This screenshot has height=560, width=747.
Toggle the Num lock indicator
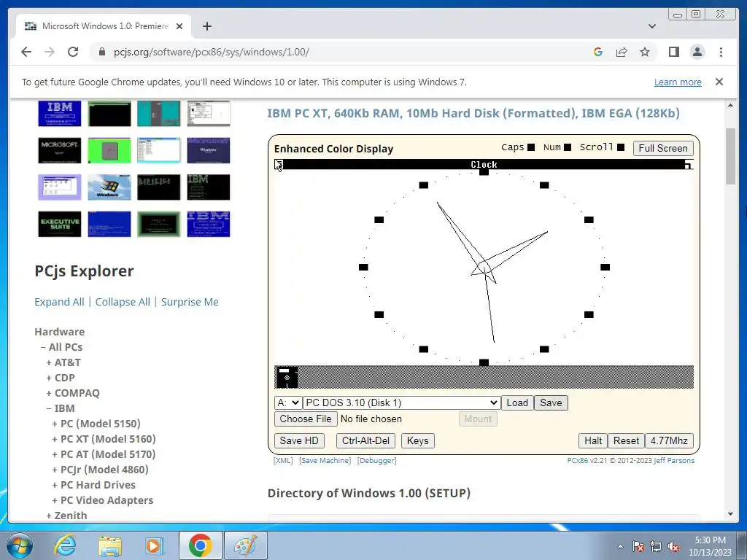click(x=568, y=147)
